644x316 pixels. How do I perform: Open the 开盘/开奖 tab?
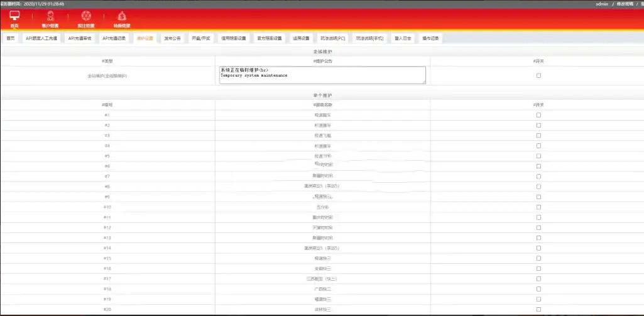click(x=201, y=38)
